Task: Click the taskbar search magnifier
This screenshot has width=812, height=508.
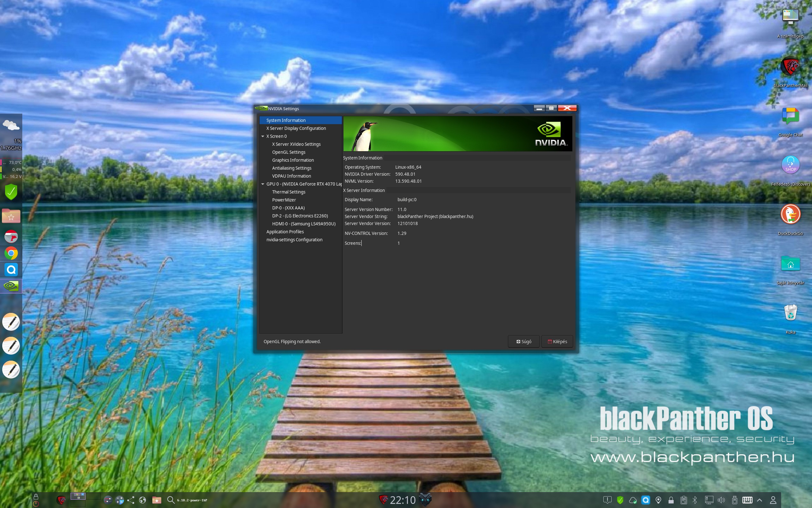Action: [x=170, y=500]
